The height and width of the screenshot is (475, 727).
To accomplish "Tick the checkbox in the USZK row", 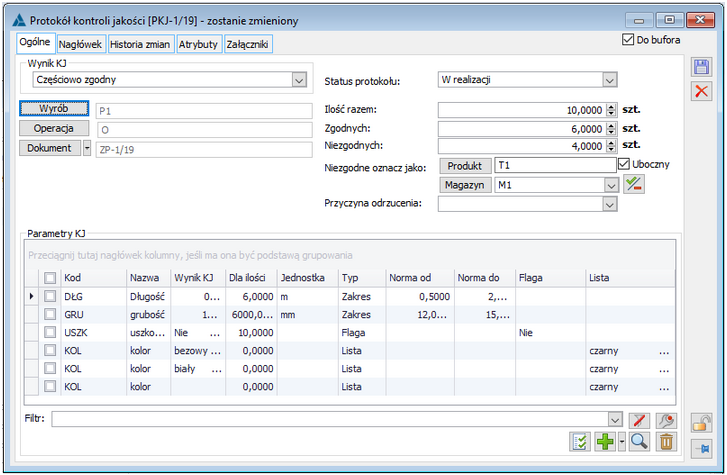I will [x=50, y=332].
